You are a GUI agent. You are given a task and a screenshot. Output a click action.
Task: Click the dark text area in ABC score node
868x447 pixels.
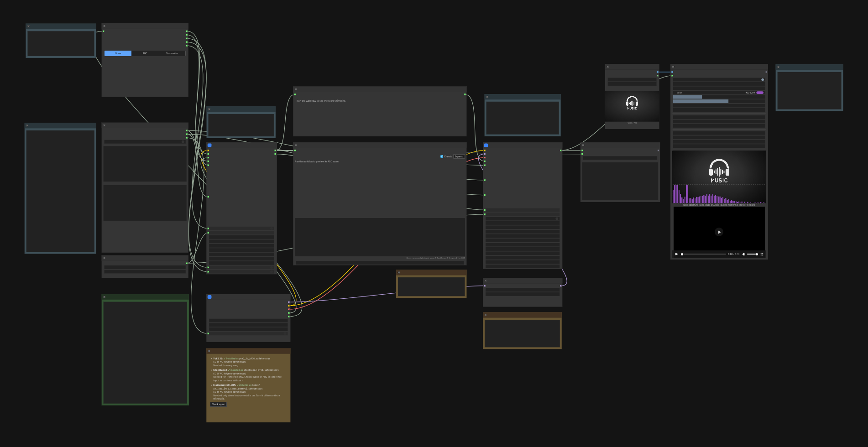click(x=380, y=237)
